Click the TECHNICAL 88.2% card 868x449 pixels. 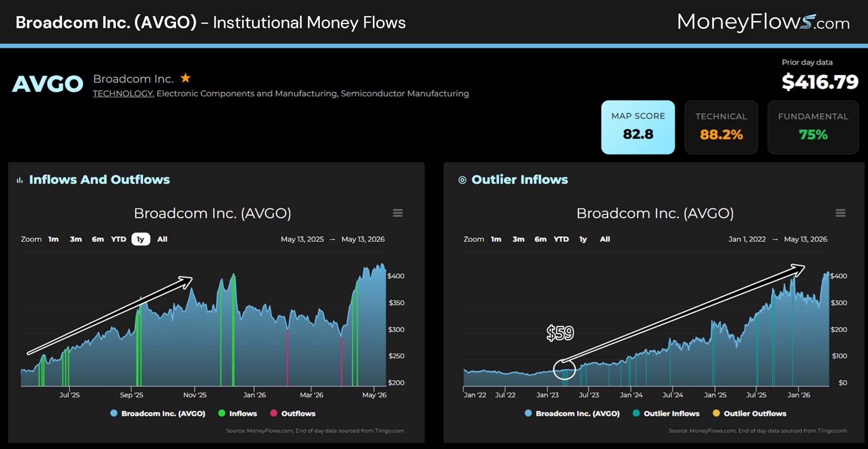coord(721,127)
